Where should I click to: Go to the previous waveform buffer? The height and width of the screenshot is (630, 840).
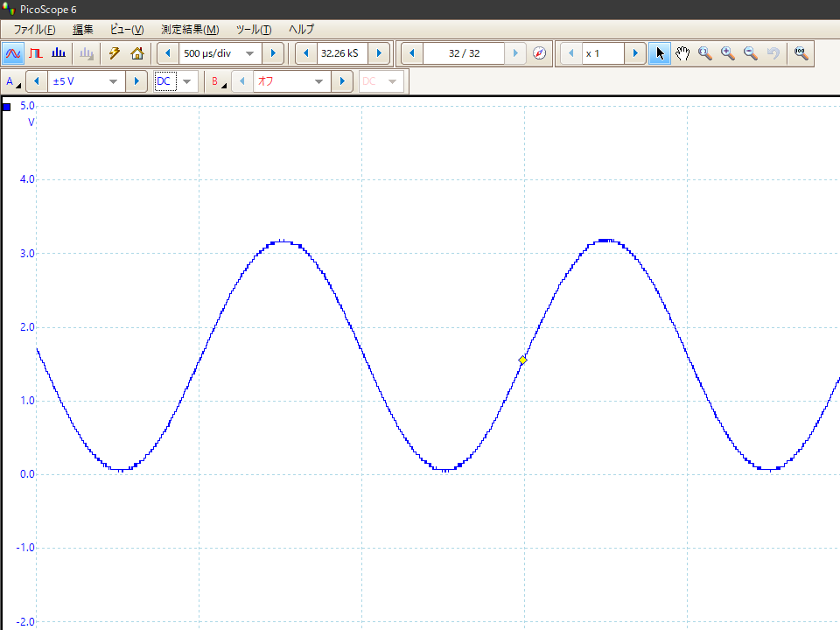[x=411, y=53]
